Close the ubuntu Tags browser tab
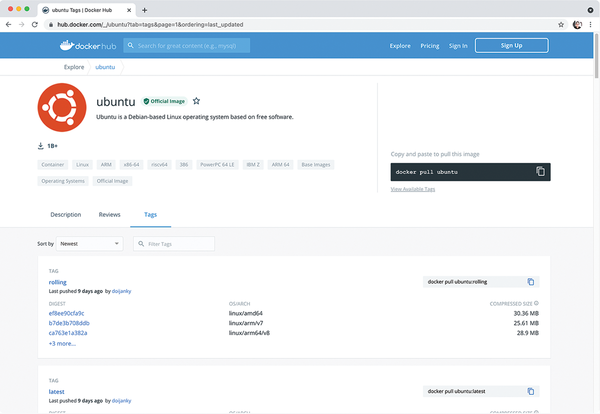The image size is (600, 414). click(129, 10)
